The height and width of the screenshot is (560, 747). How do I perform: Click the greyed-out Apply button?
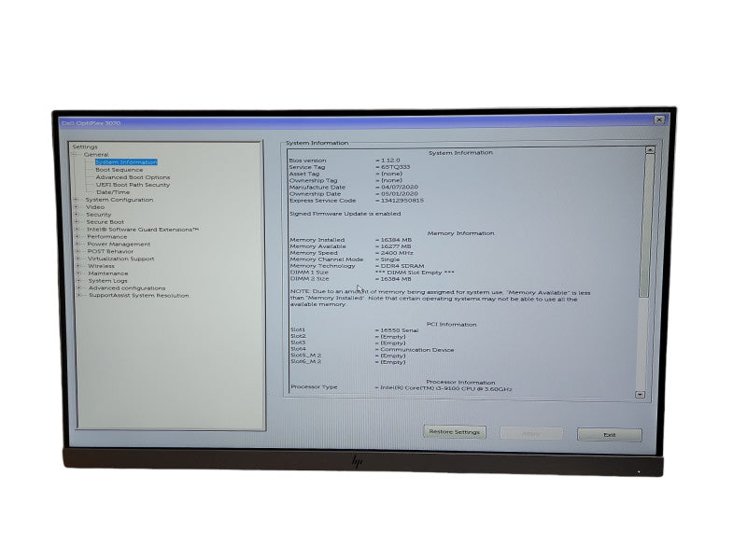[x=531, y=433]
